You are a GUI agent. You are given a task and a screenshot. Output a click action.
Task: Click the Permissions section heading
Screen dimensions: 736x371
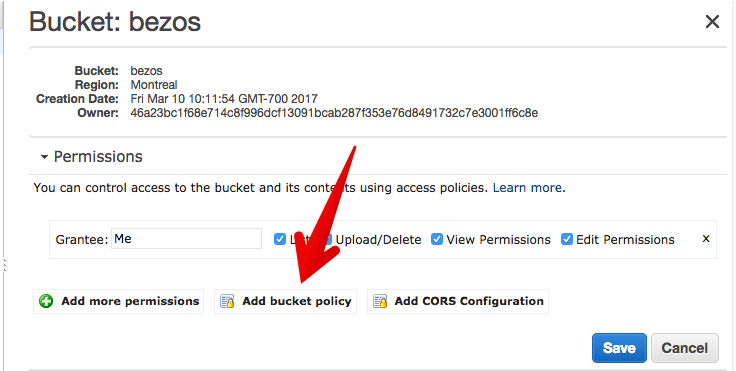tap(98, 157)
